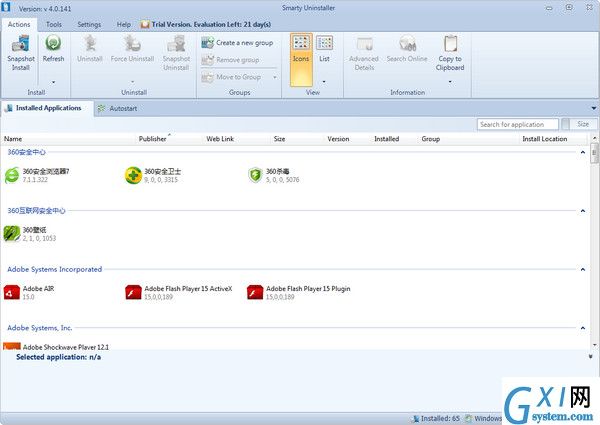Viewport: 600px width, 425px height.
Task: Open the Copy to Clipboard dropdown arrow
Action: 450,81
